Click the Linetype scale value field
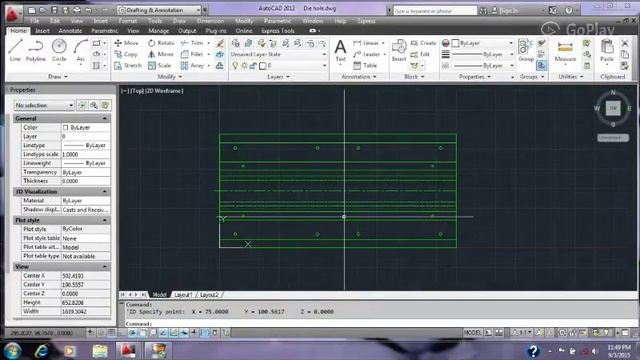 (x=85, y=154)
